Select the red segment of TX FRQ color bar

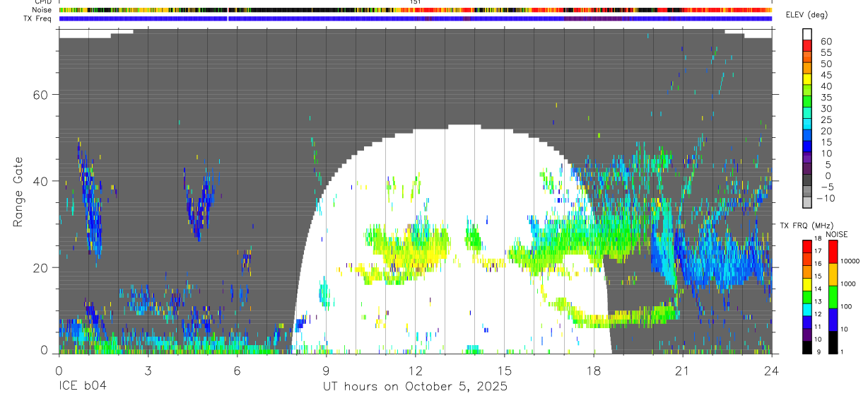click(x=807, y=246)
